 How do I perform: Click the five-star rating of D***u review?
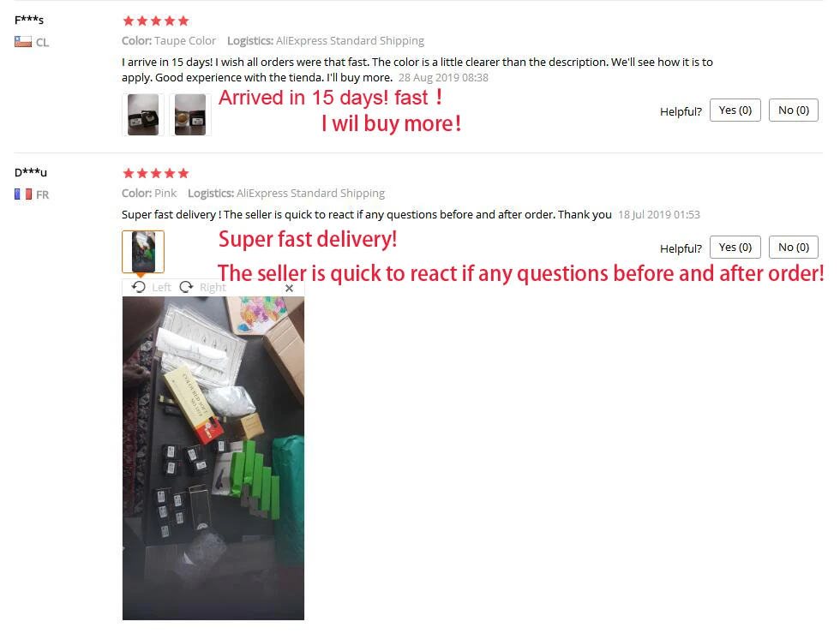(156, 173)
